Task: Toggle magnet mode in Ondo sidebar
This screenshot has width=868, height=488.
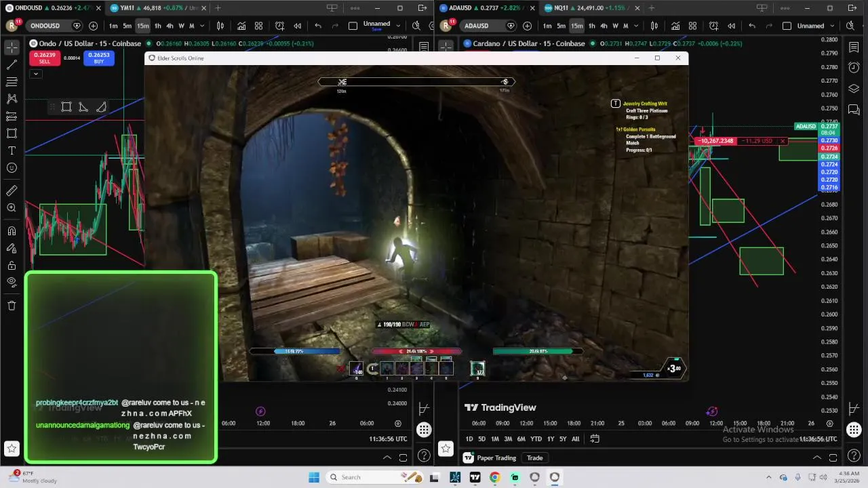Action: tap(12, 231)
